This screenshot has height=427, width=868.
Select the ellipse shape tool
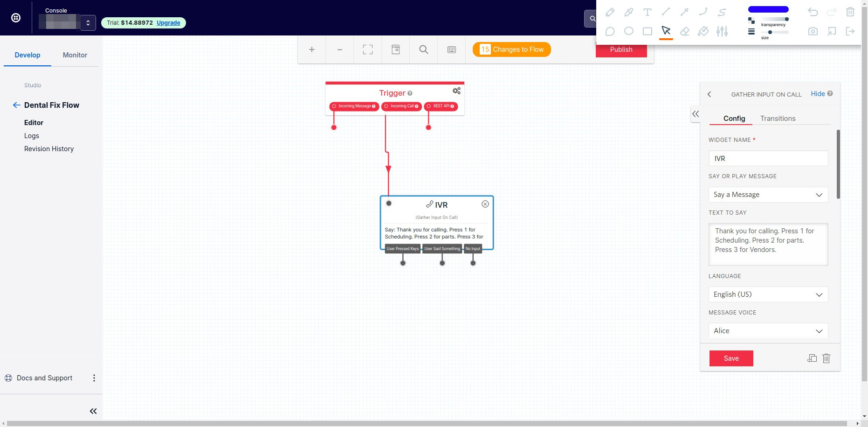pos(628,31)
